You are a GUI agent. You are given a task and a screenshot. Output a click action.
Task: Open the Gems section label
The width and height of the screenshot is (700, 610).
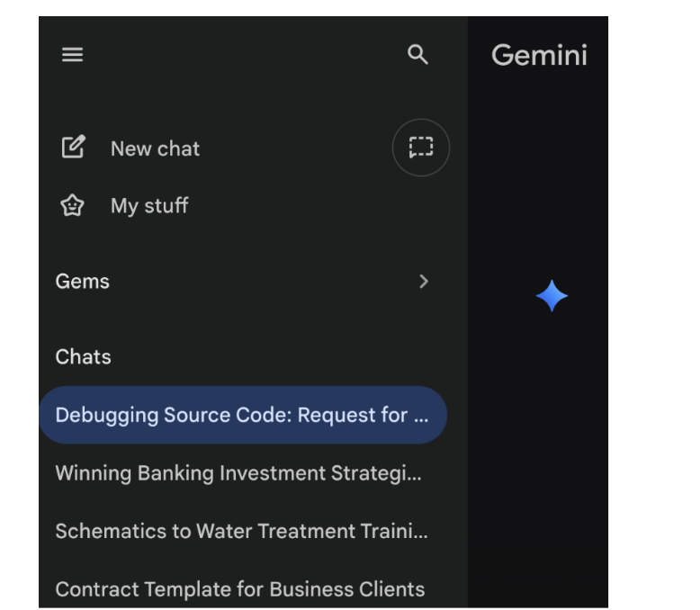tap(83, 282)
